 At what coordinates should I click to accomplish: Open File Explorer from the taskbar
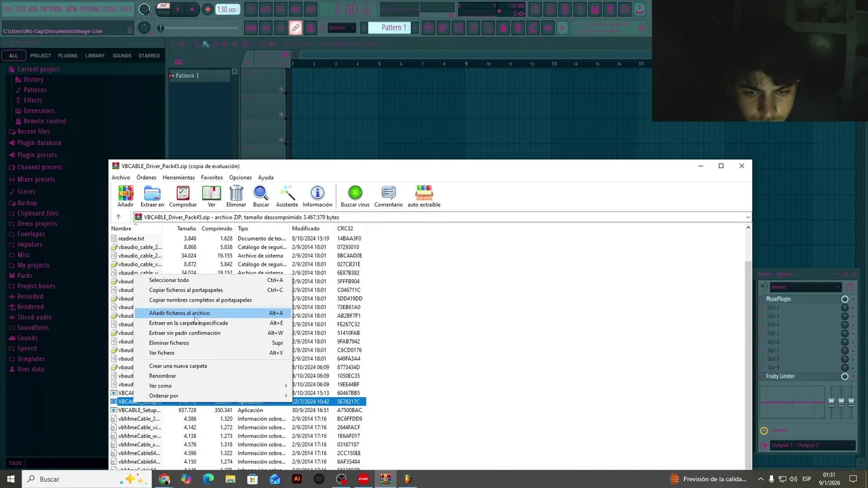pos(231,479)
